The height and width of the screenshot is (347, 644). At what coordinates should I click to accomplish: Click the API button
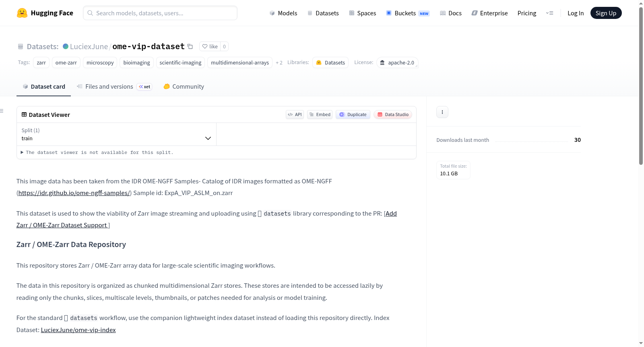[295, 114]
